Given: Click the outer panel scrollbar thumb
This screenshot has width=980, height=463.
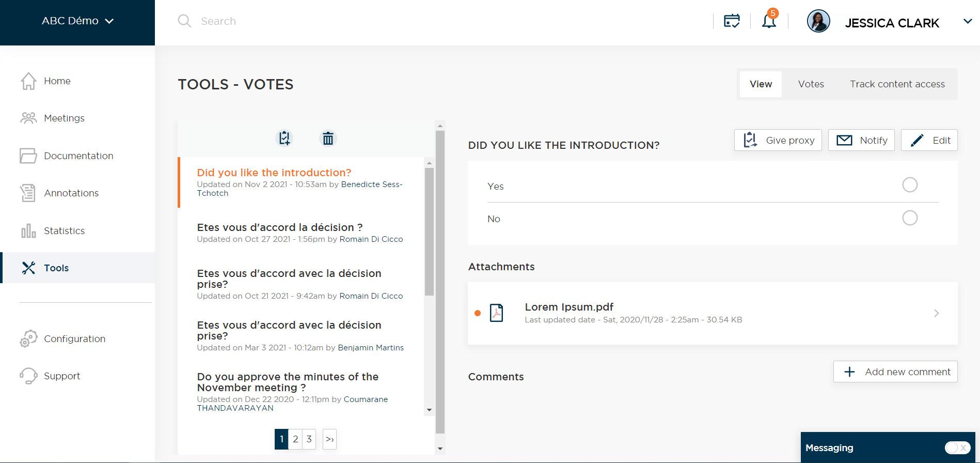Looking at the screenshot, I should [440, 282].
